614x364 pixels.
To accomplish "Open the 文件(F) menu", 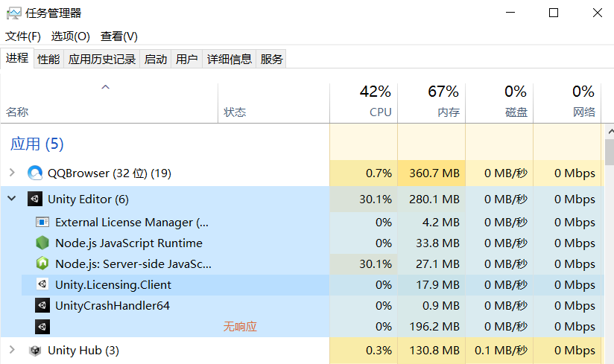I will point(22,36).
